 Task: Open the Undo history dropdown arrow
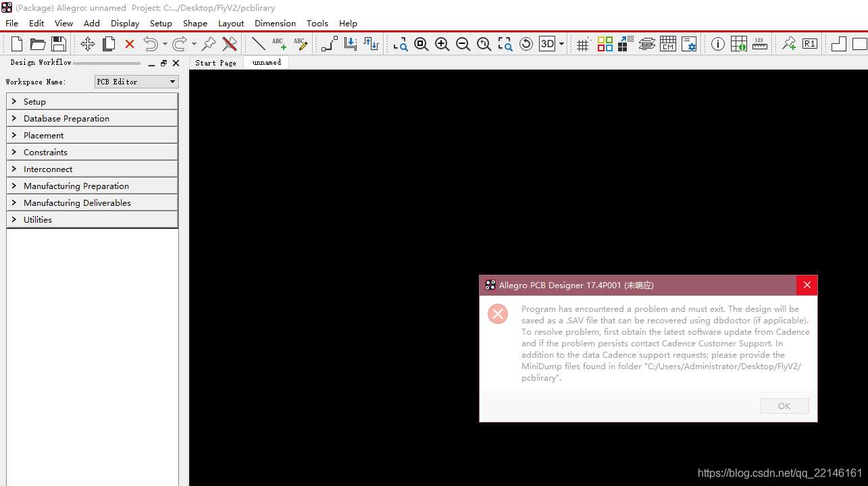(165, 44)
